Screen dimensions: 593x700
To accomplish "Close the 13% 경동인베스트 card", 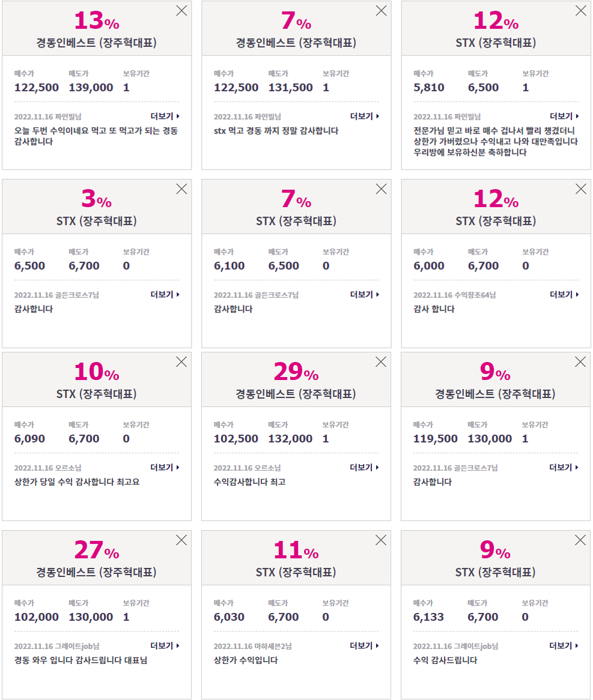I will (x=181, y=11).
